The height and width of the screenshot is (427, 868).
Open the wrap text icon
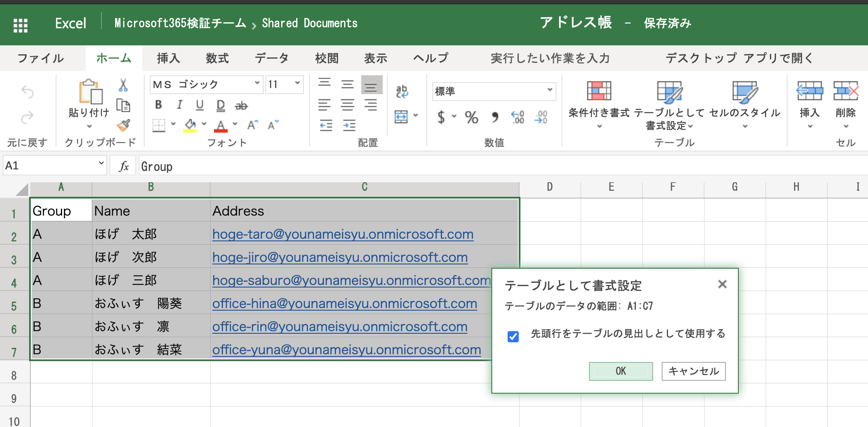[x=402, y=91]
